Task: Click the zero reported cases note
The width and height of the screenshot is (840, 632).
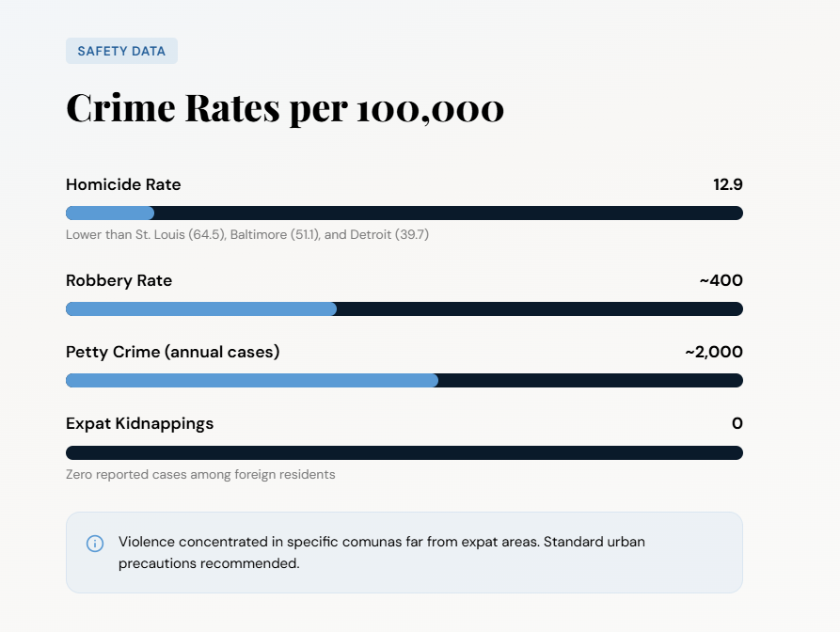Action: pos(200,474)
